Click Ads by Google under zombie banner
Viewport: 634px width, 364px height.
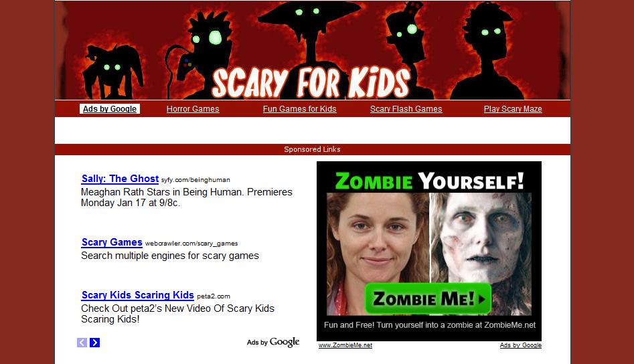point(520,345)
